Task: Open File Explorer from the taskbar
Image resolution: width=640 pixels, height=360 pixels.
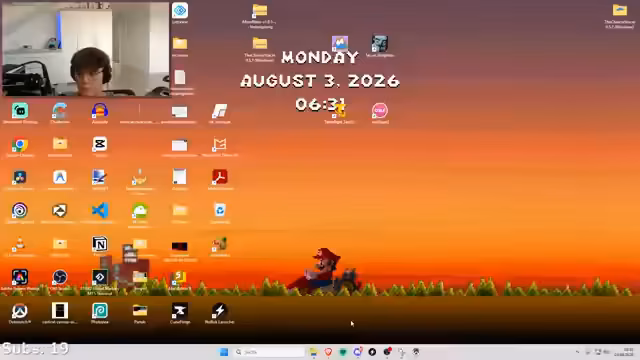Action: point(313,352)
